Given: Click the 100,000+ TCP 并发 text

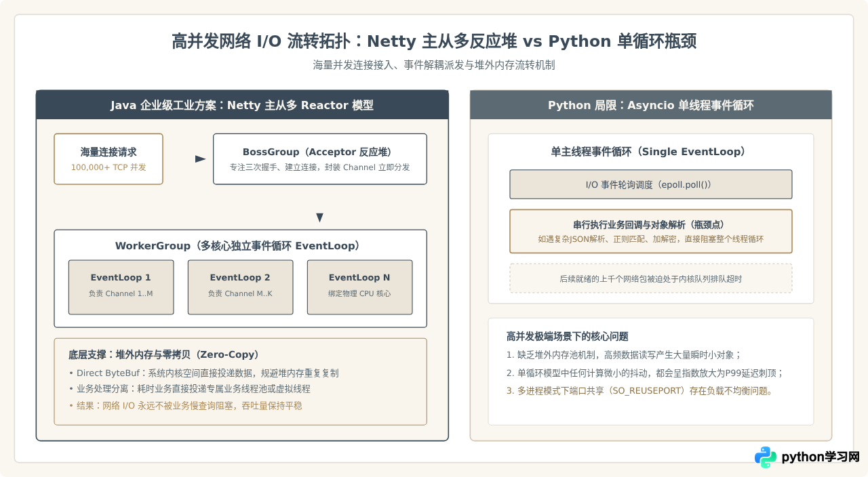Looking at the screenshot, I should (108, 167).
